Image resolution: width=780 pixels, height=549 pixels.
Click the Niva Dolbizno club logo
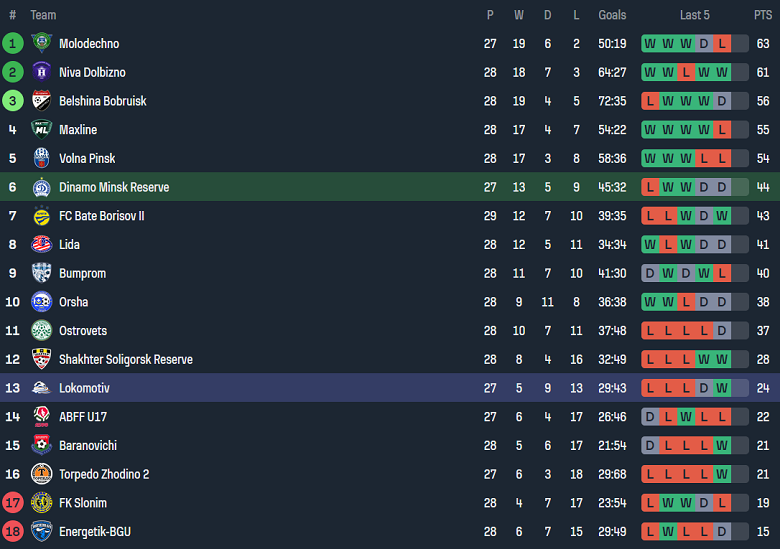41,72
